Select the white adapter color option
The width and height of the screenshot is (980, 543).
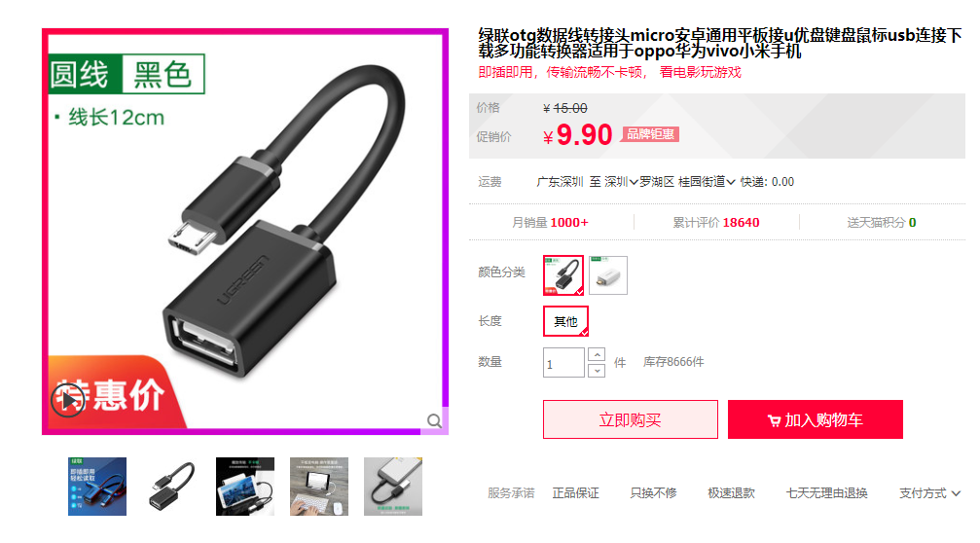click(x=608, y=275)
